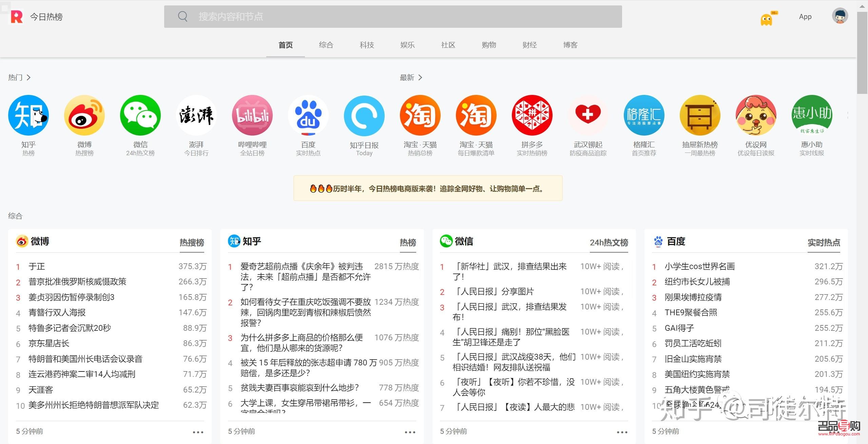Open Weibo topic 京东星店长

pos(49,343)
